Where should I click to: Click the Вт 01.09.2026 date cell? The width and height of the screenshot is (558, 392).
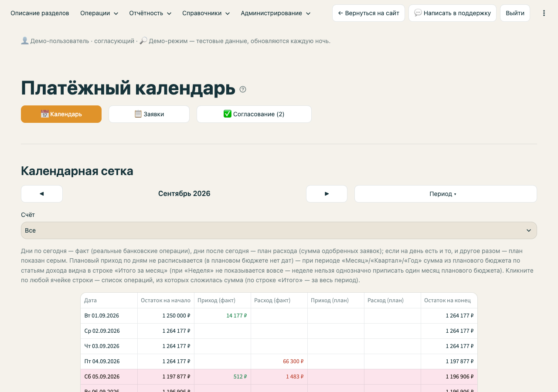(109, 316)
